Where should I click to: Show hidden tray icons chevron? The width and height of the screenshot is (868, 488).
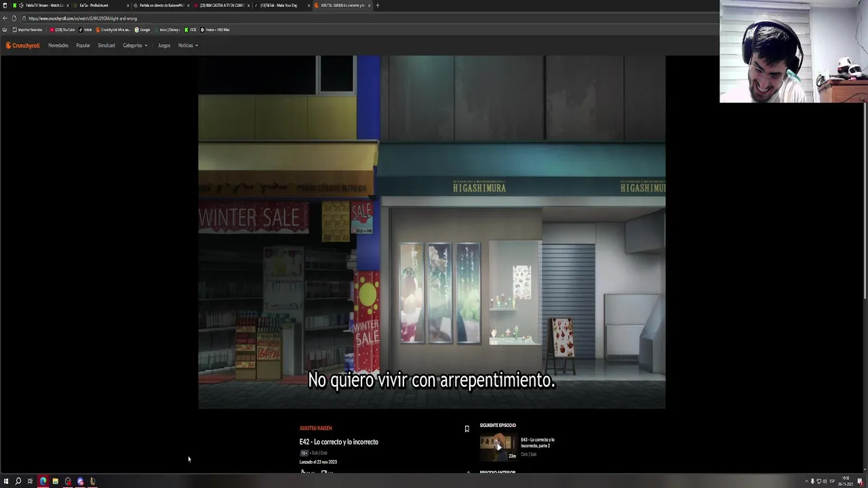pos(806,481)
